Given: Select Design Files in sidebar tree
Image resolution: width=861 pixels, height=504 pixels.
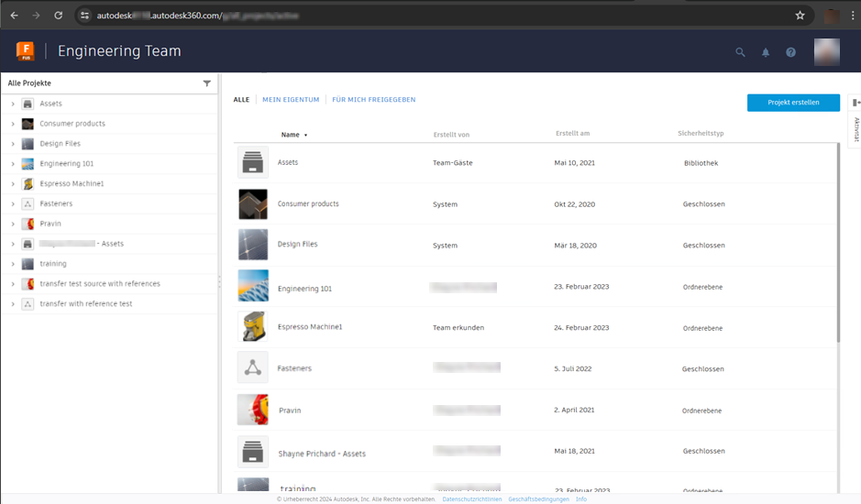Looking at the screenshot, I should tap(60, 144).
